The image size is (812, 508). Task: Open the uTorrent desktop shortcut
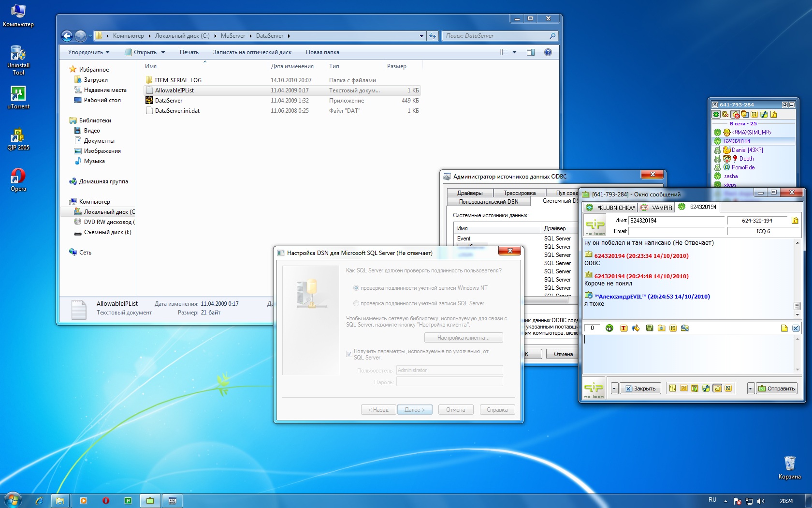tap(18, 97)
